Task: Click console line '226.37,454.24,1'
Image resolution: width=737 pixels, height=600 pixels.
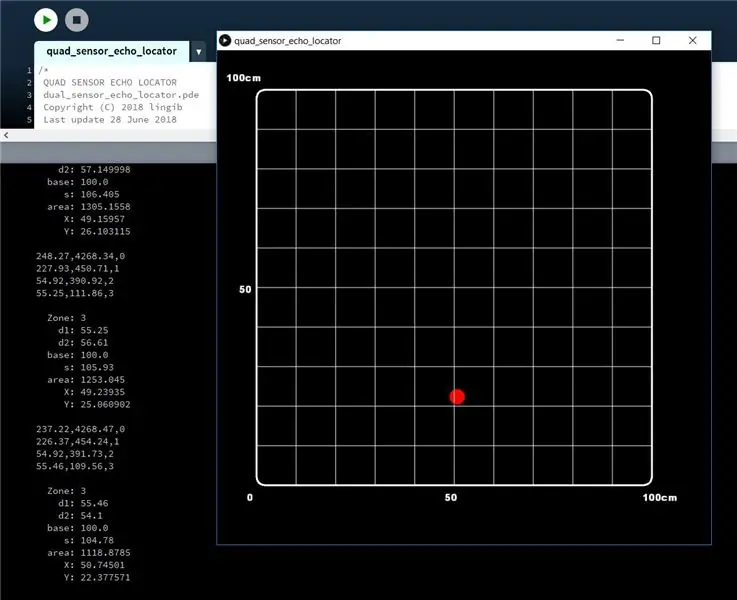Action: 78,442
